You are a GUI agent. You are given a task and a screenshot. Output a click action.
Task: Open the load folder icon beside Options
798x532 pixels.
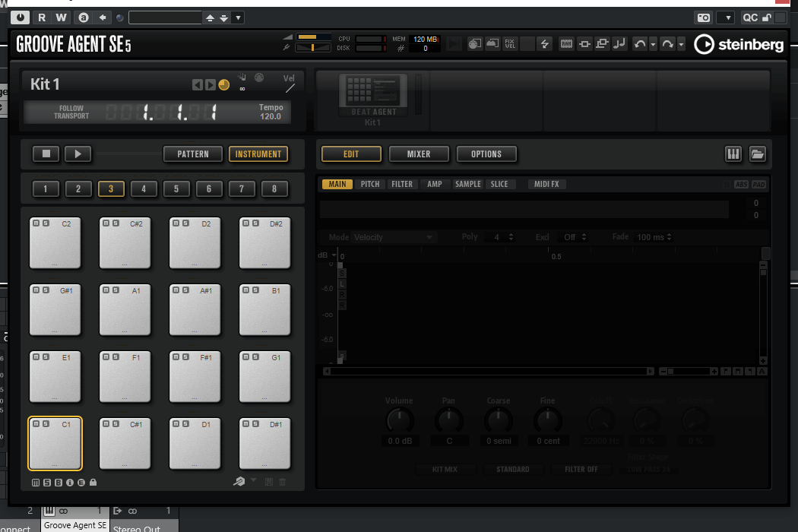[757, 154]
